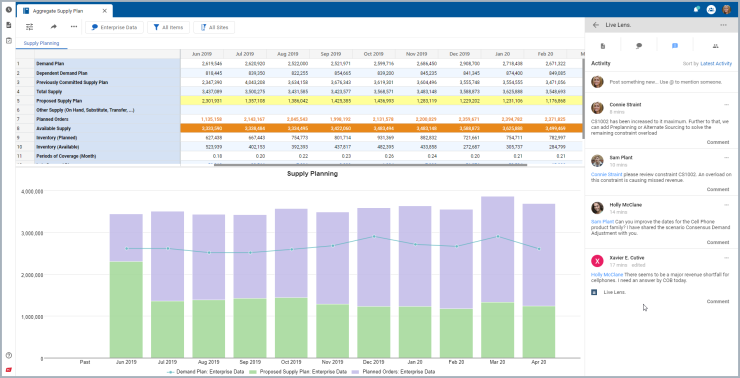Change sort order via Latest Activity
Screen dimensions: 740x378
pyautogui.click(x=716, y=63)
